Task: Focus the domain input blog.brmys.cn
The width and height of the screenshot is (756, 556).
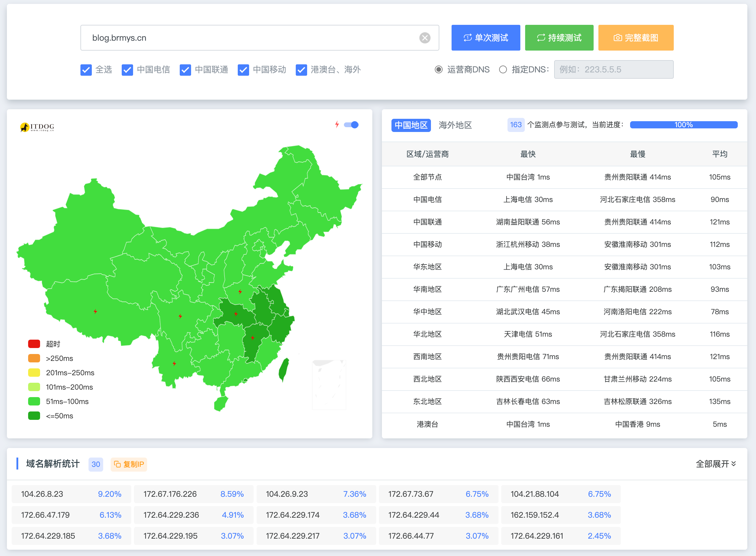Action: (x=260, y=38)
